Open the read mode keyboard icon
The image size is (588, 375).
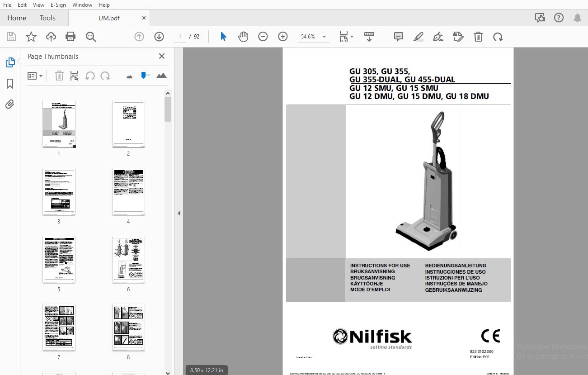coord(369,37)
